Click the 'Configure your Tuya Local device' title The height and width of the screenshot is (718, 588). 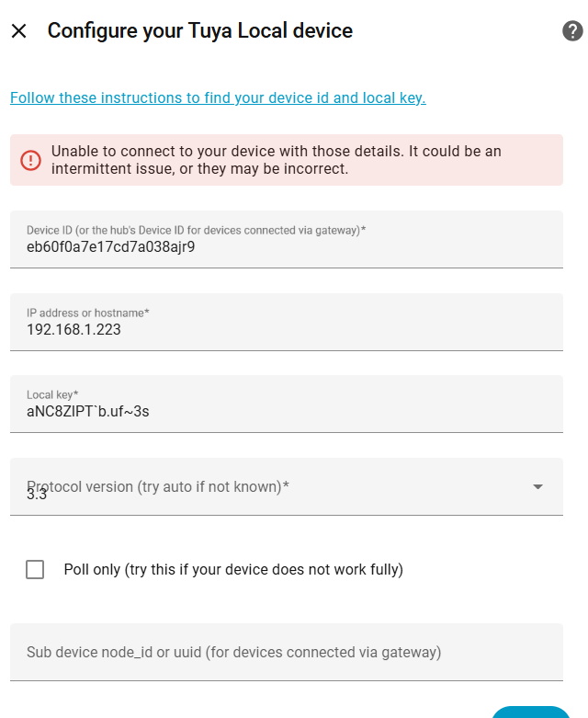click(x=199, y=31)
